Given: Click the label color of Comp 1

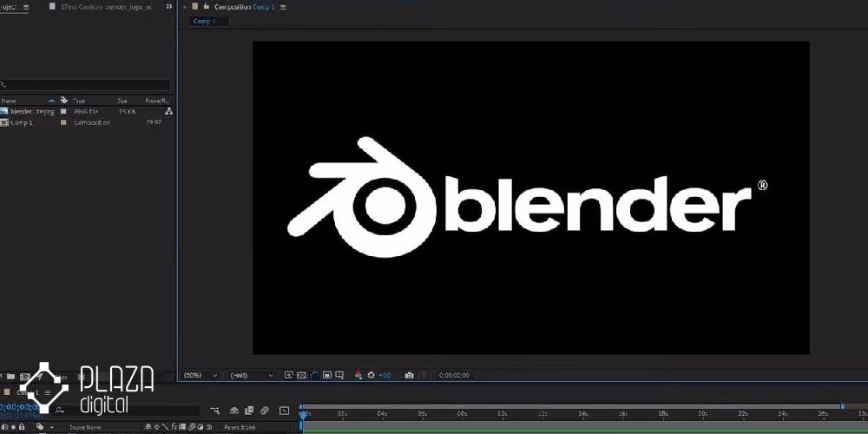Looking at the screenshot, I should tap(63, 122).
